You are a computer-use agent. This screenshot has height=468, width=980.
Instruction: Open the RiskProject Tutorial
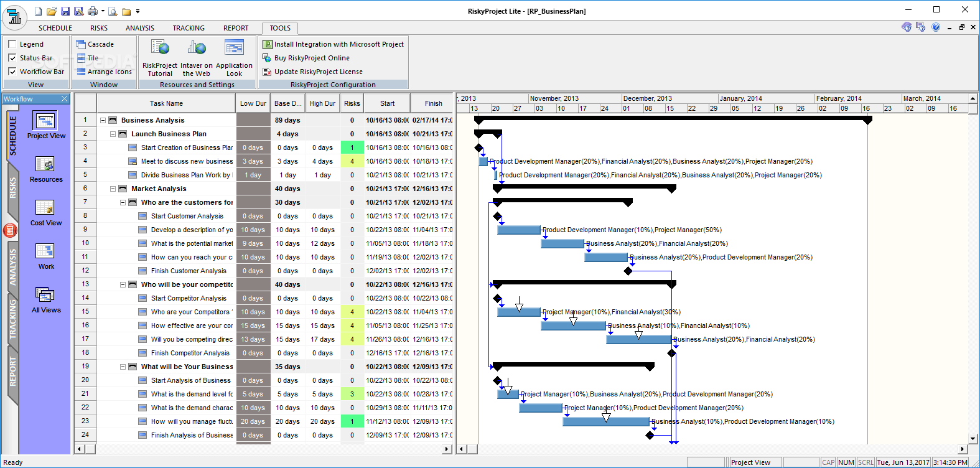click(x=160, y=57)
